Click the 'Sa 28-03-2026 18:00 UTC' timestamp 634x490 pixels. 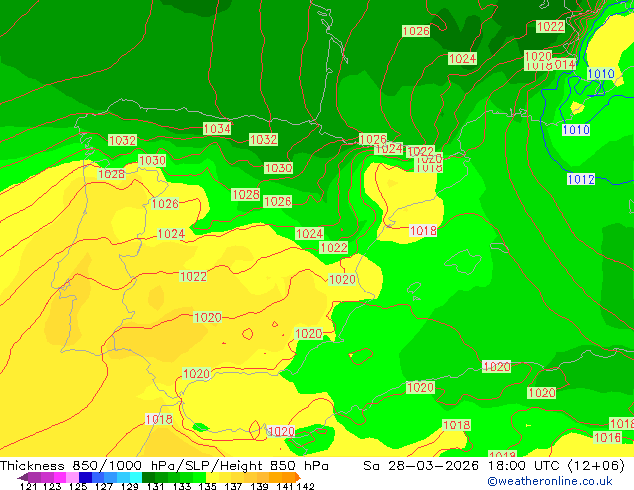click(463, 466)
